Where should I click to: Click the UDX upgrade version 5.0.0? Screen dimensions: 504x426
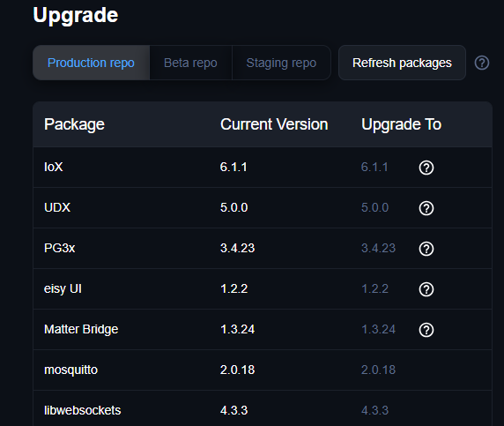(374, 208)
